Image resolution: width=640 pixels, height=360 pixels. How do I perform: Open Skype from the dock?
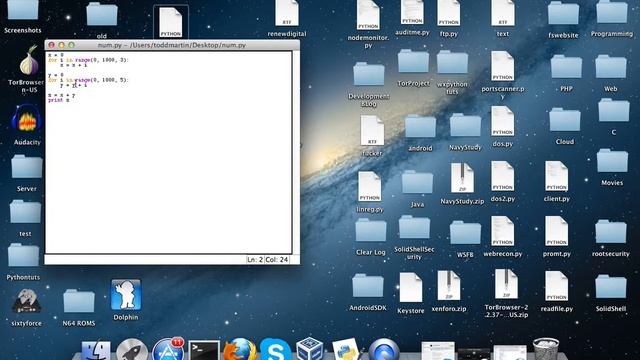[x=276, y=349]
